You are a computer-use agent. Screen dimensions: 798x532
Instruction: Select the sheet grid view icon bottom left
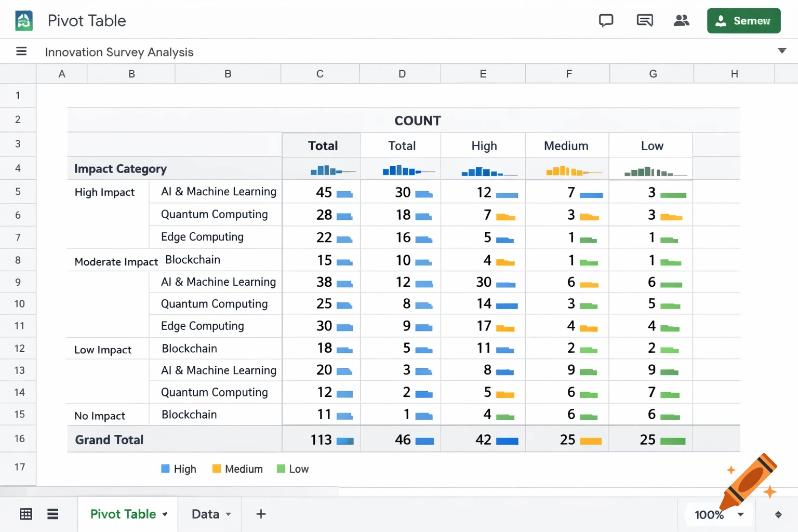click(26, 514)
